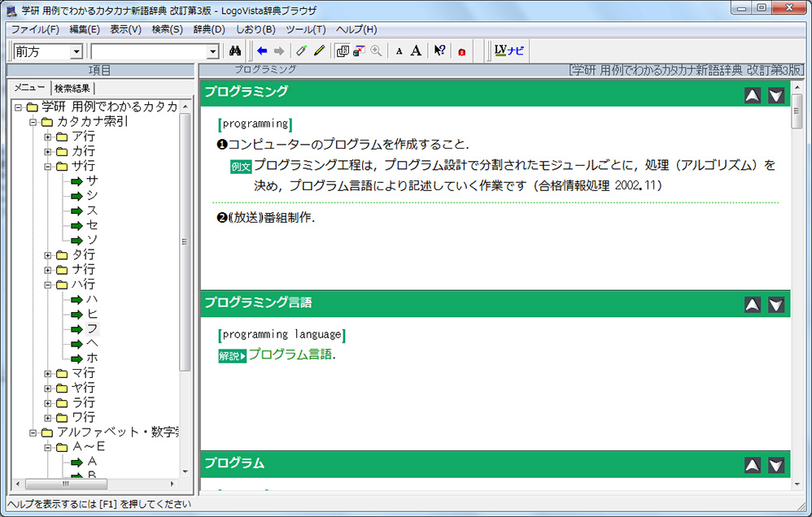Screen dimensions: 812x517
Task: Expand the ヤ行 folder
Action: [x=48, y=389]
